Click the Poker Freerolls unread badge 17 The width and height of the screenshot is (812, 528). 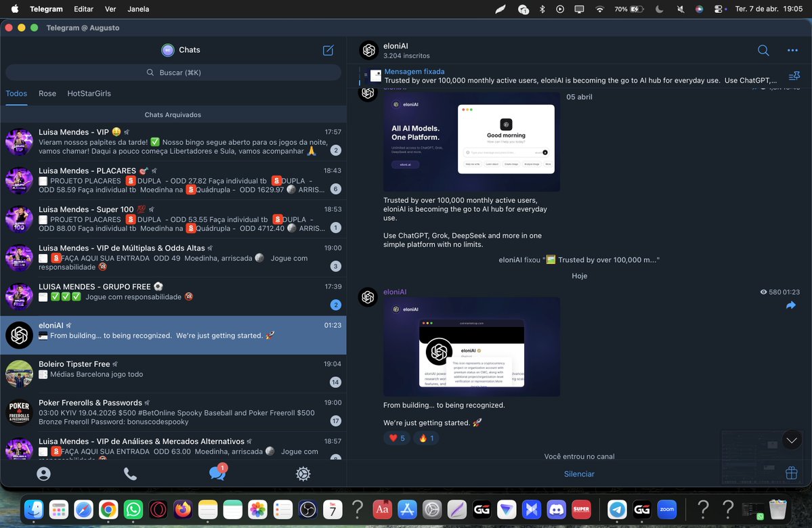[x=336, y=421]
